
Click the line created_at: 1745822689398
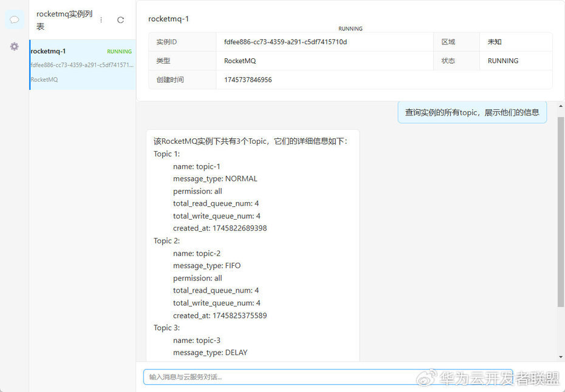click(220, 228)
